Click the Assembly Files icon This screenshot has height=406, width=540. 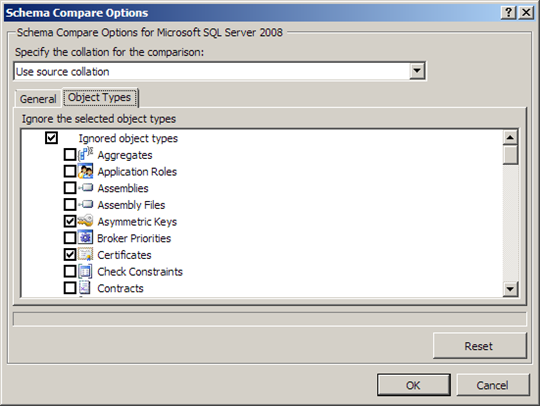coord(85,204)
